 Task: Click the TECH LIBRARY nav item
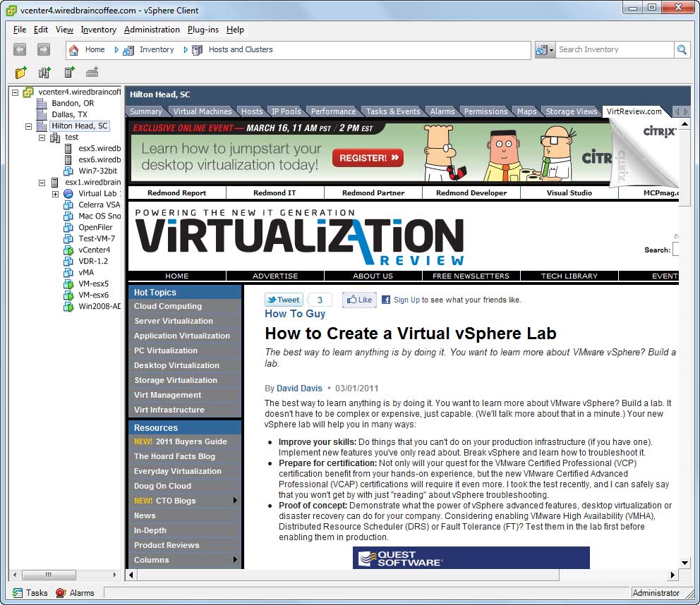tap(569, 276)
